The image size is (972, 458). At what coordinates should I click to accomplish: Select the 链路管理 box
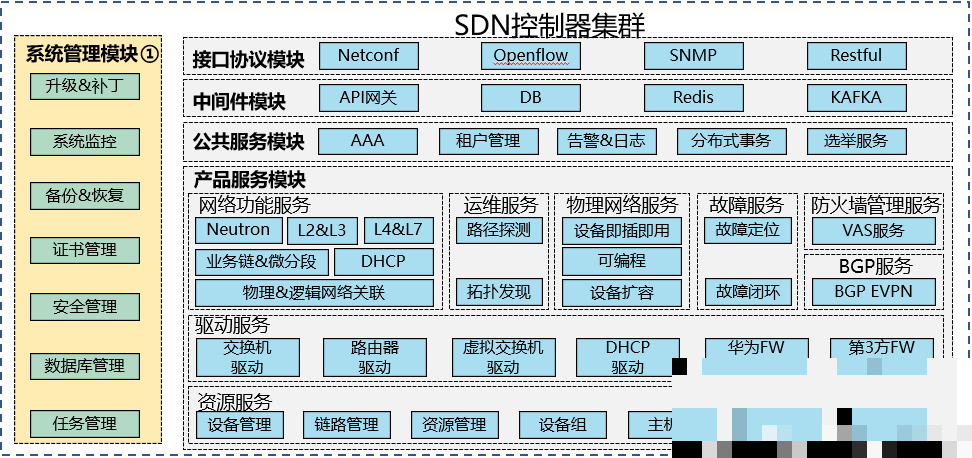coord(347,425)
